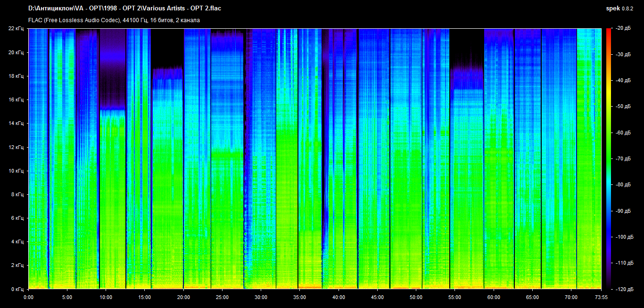Click the 22 кГц frequency label
This screenshot has width=644, height=308.
click(x=17, y=29)
